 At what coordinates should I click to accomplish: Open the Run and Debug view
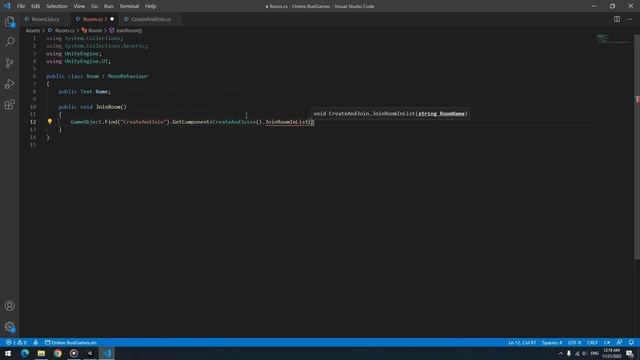point(10,84)
